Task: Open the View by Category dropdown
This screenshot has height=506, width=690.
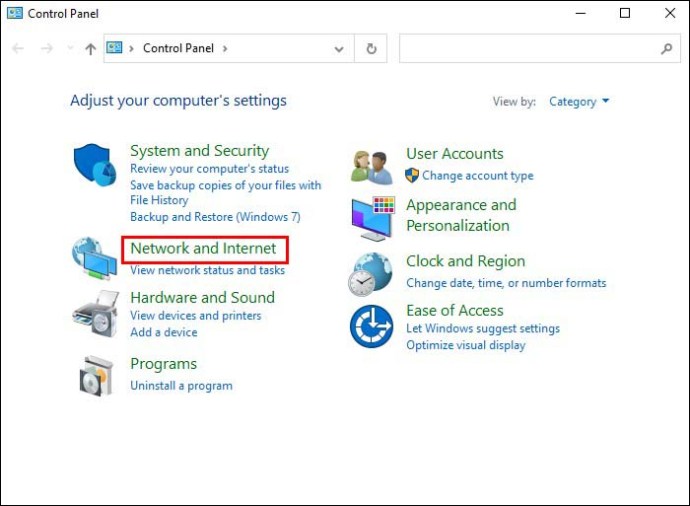Action: pos(579,101)
